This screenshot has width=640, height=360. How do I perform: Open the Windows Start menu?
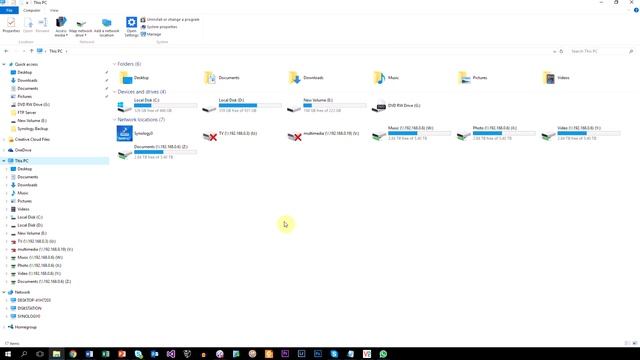coord(8,354)
